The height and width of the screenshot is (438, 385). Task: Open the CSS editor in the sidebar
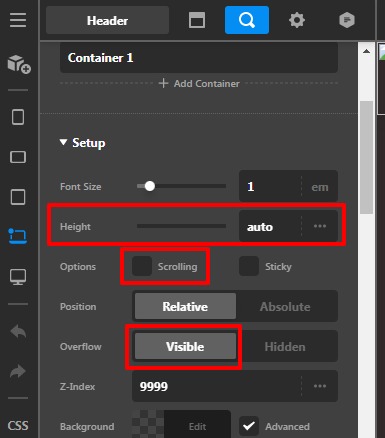(18, 426)
